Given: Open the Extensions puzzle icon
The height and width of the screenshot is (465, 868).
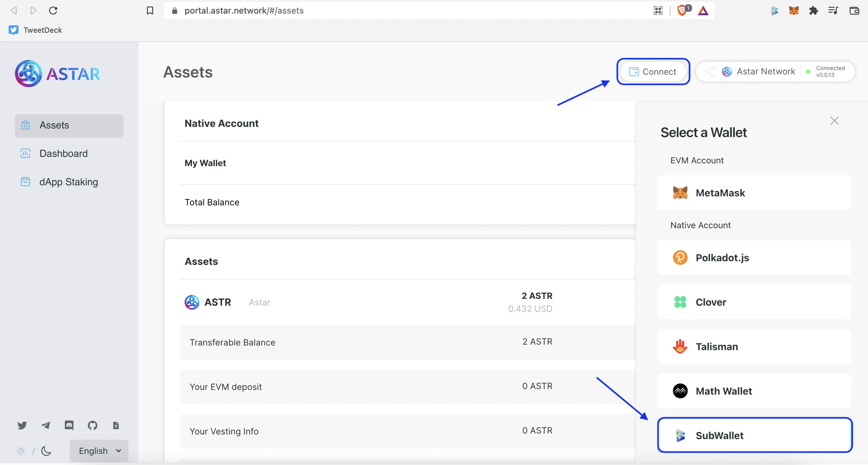Looking at the screenshot, I should [x=814, y=10].
